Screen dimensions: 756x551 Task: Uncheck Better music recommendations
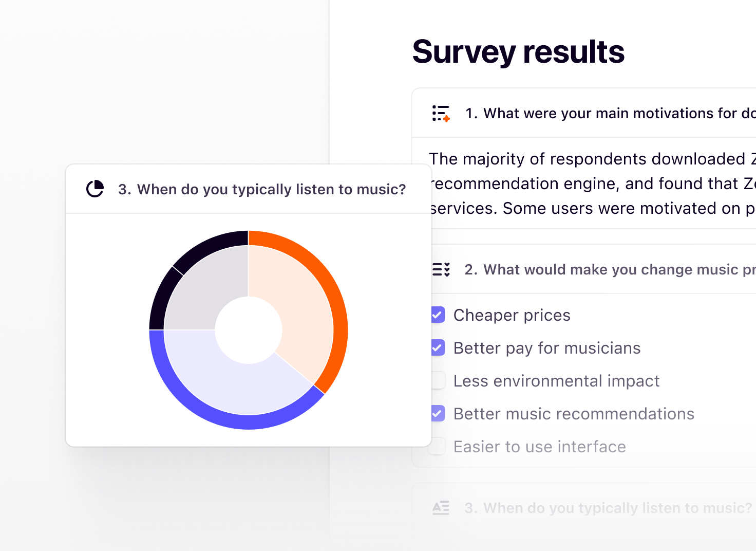click(438, 414)
